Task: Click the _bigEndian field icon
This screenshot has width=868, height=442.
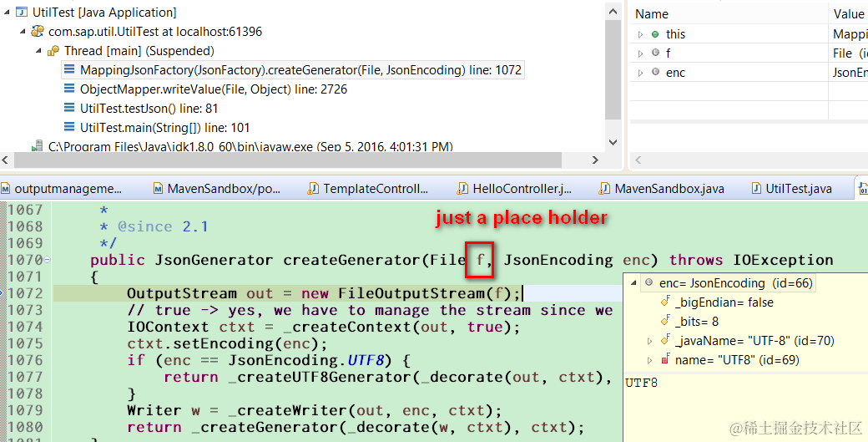Action: coord(665,302)
